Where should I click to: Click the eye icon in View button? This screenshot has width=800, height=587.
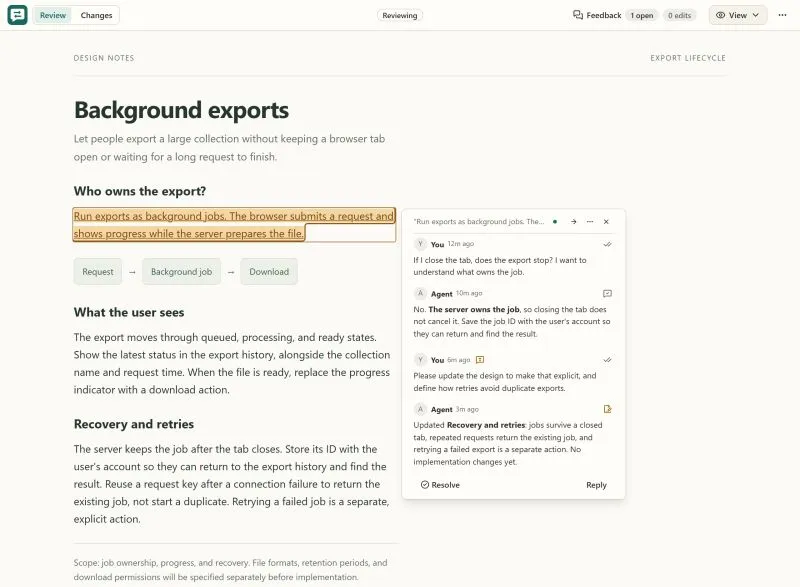pyautogui.click(x=720, y=15)
